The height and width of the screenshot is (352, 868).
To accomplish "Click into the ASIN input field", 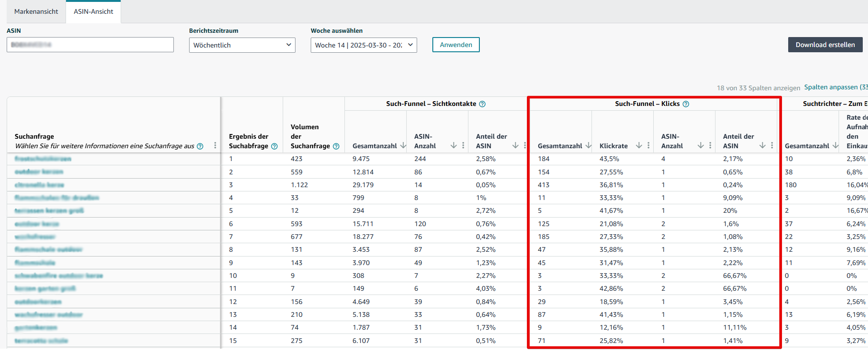I will tap(90, 45).
